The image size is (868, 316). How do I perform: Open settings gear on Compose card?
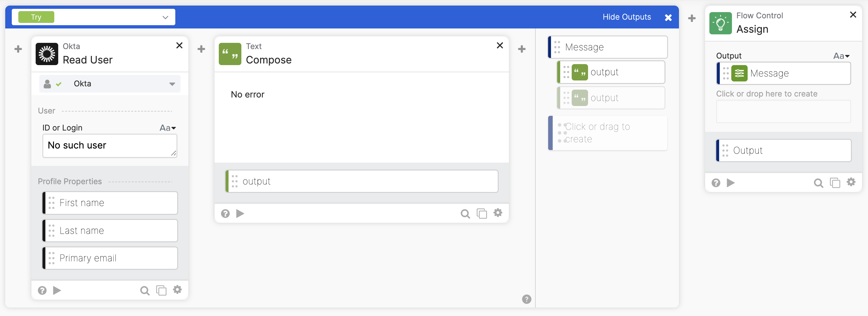(x=498, y=213)
